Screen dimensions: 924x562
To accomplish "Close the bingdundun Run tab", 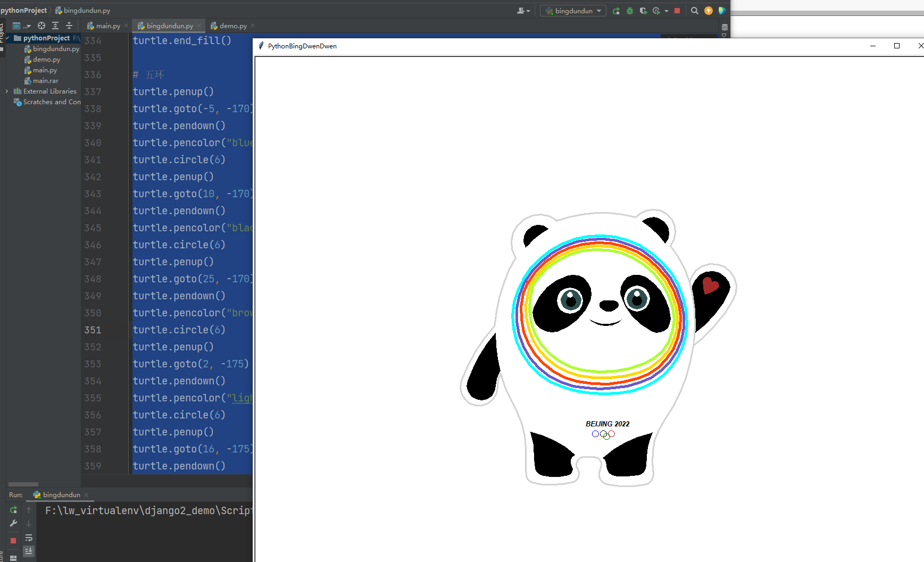I will tap(86, 494).
